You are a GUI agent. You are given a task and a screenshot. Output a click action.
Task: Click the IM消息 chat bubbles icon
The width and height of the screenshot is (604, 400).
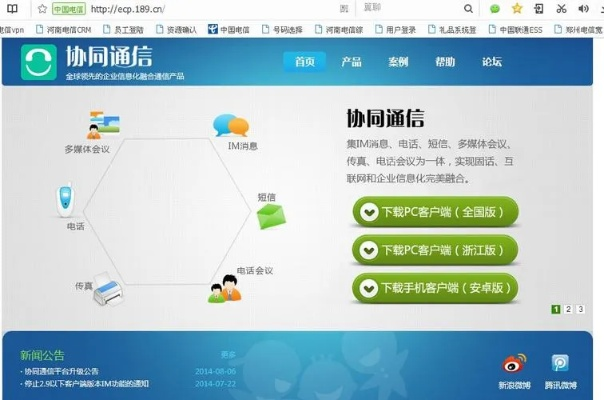click(x=230, y=125)
